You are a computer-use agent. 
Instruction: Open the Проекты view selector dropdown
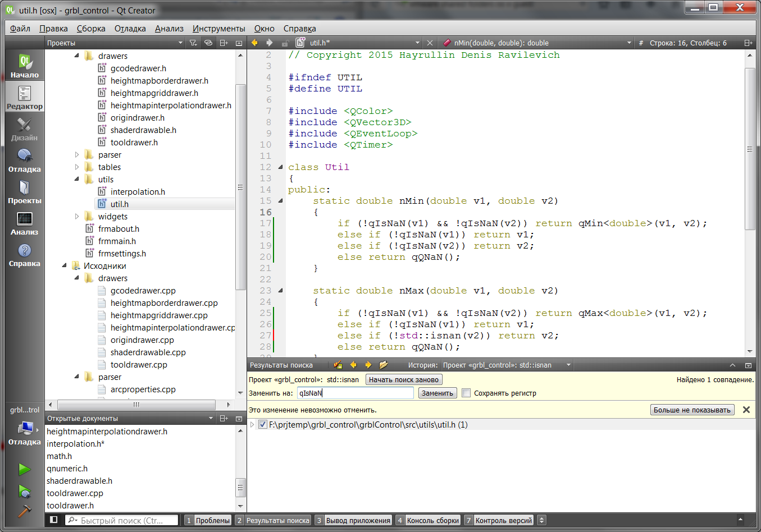115,43
